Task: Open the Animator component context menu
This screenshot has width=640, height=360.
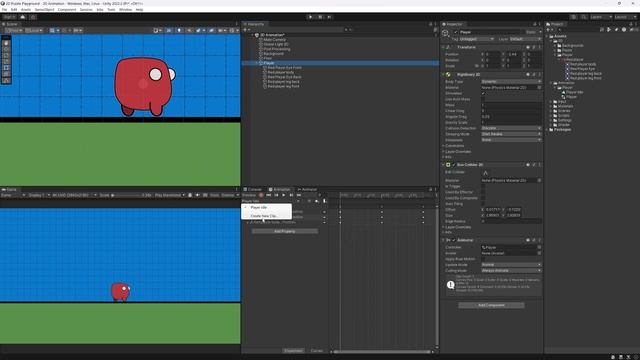Action: [540, 240]
